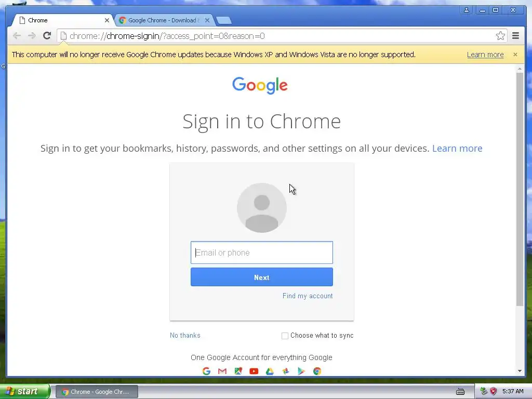532x399 pixels.
Task: Click the address bar URL text
Action: coord(167,36)
